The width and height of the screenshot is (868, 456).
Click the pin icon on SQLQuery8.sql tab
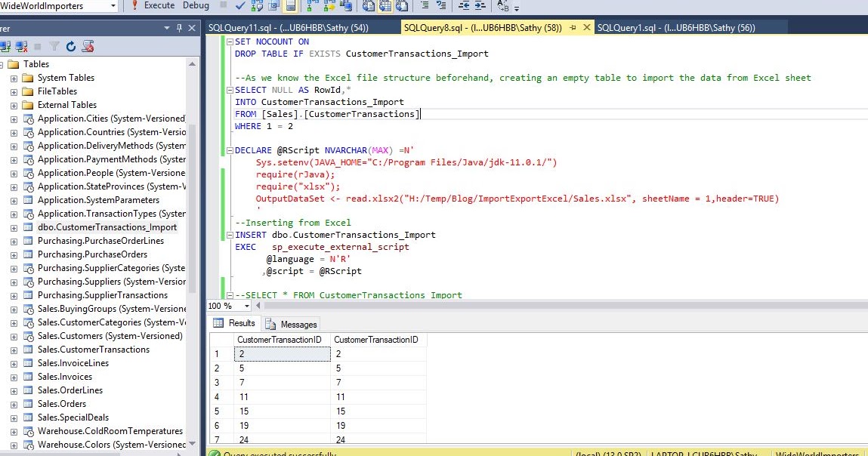573,28
